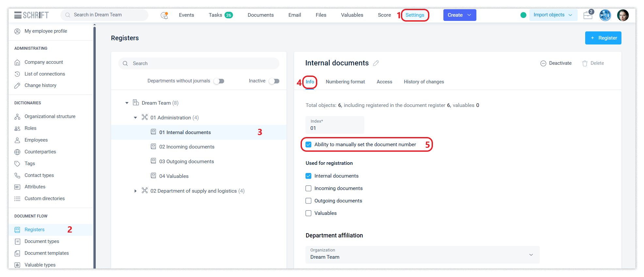Uncheck Ability to manually set document number
Screen dimensions: 644x277
[x=308, y=145]
